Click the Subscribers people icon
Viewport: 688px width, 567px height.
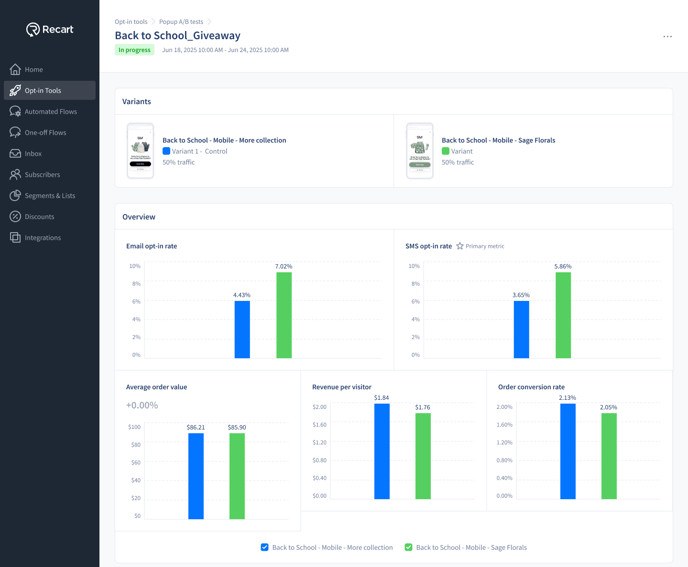[15, 175]
